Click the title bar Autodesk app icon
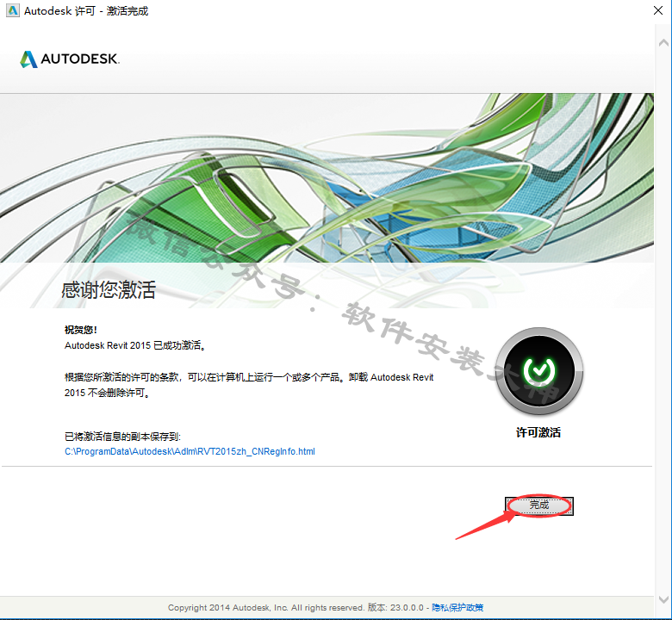 click(x=12, y=10)
